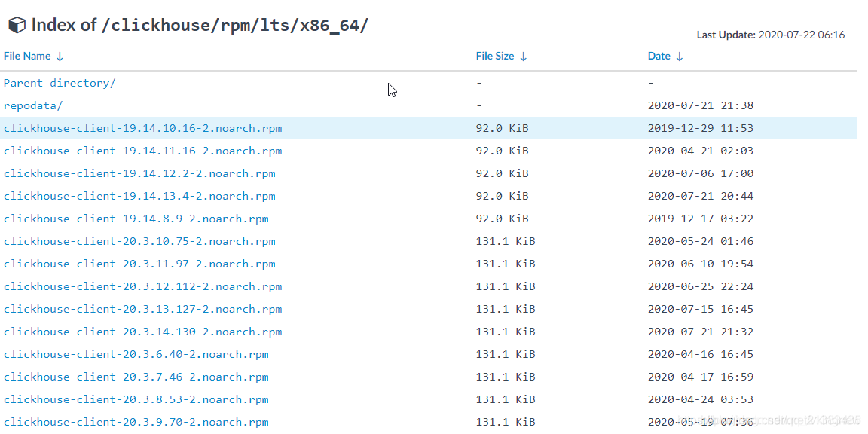The height and width of the screenshot is (434, 868).
Task: Download clickhouse-client-20.3.13.127-2.noarch.rpm
Action: pyautogui.click(x=143, y=310)
